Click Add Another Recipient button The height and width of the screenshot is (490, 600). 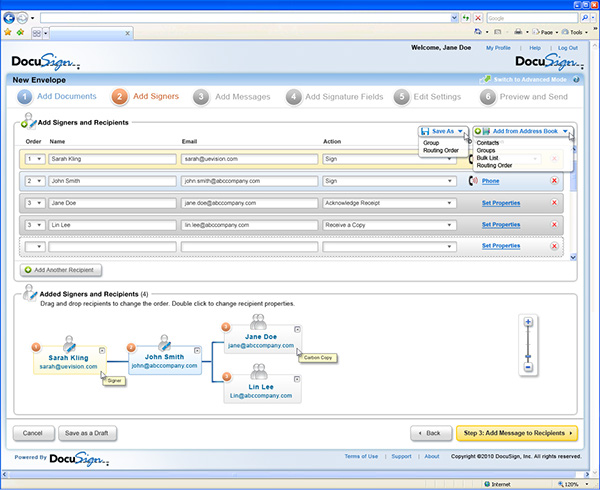tap(61, 270)
